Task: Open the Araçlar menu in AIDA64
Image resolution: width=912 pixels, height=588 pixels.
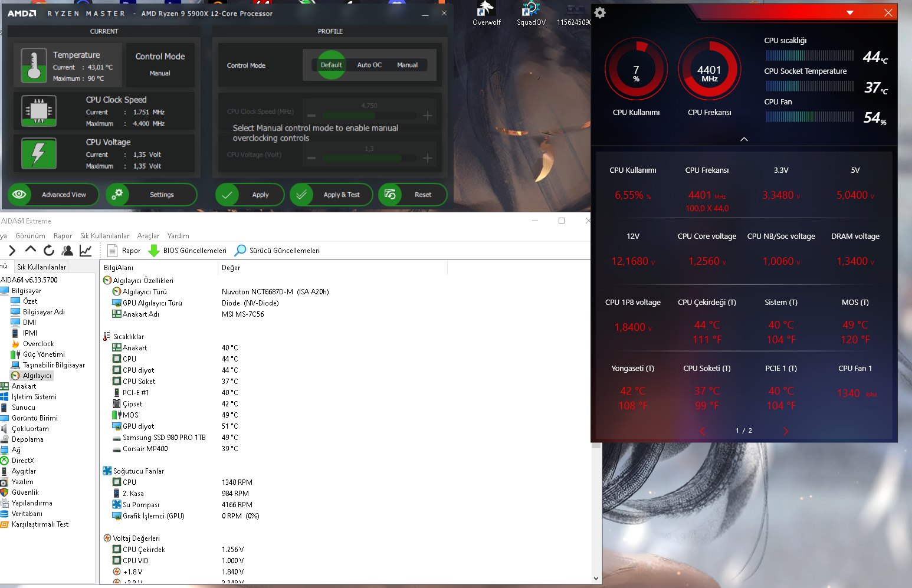Action: 148,236
